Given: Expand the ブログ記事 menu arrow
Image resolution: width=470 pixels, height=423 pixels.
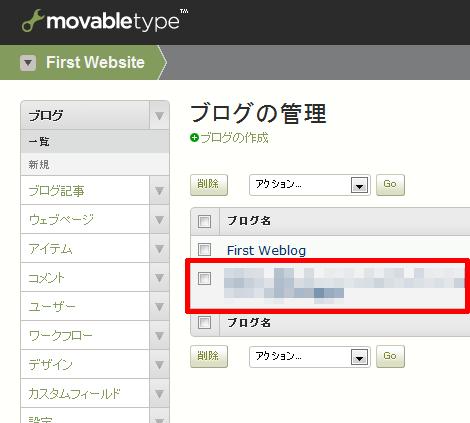Looking at the screenshot, I should [159, 191].
